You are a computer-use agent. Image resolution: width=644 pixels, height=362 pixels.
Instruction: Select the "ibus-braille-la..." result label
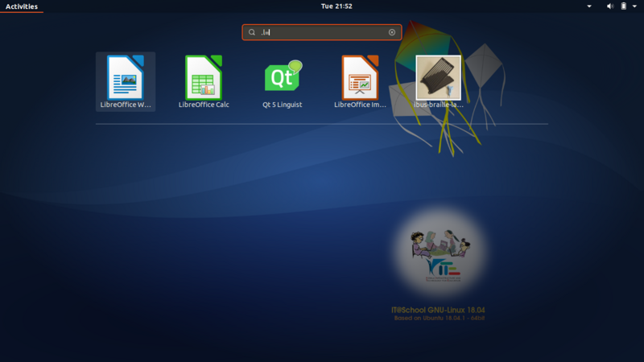click(x=439, y=105)
